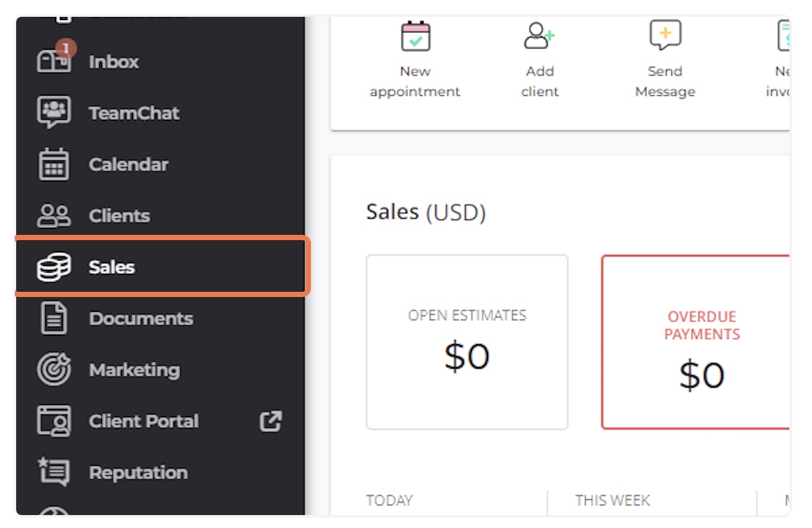Click the TeamChat speech bubble icon
This screenshot has height=528, width=812.
click(54, 113)
